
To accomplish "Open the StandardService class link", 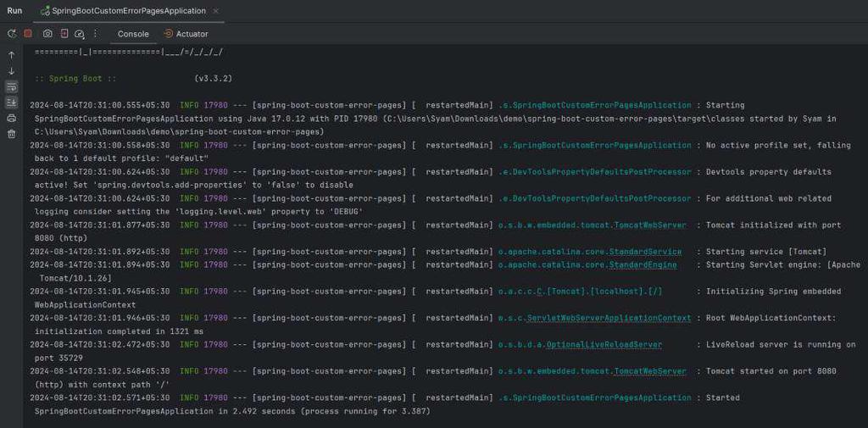I will pyautogui.click(x=645, y=252).
